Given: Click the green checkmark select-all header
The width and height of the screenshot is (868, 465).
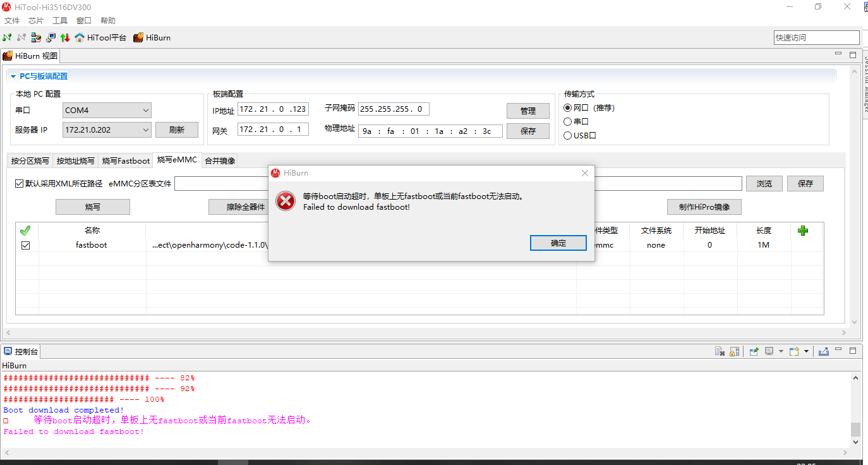Looking at the screenshot, I should pyautogui.click(x=25, y=231).
